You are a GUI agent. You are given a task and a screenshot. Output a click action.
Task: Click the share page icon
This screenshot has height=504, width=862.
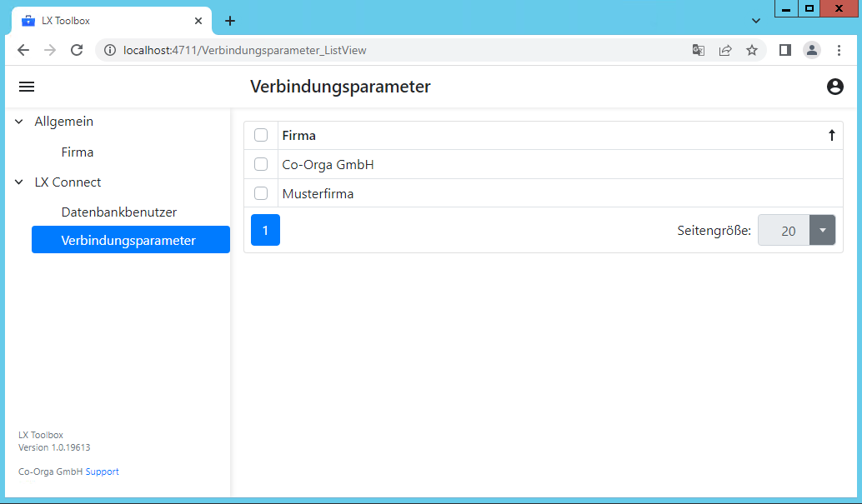point(725,50)
